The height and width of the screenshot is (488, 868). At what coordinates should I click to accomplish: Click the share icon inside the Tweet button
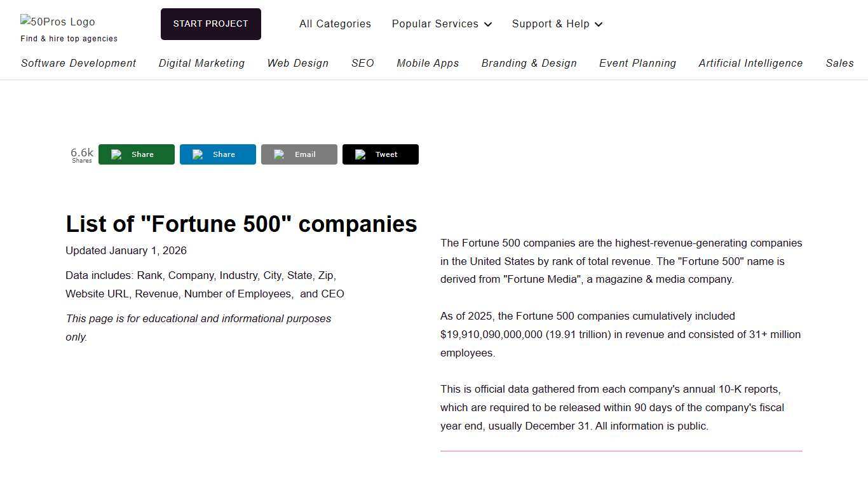[x=360, y=154]
